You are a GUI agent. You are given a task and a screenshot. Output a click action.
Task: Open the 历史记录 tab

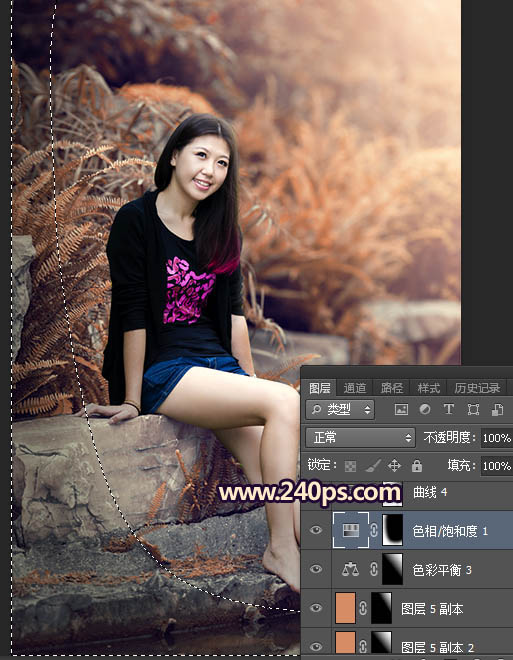[x=477, y=388]
